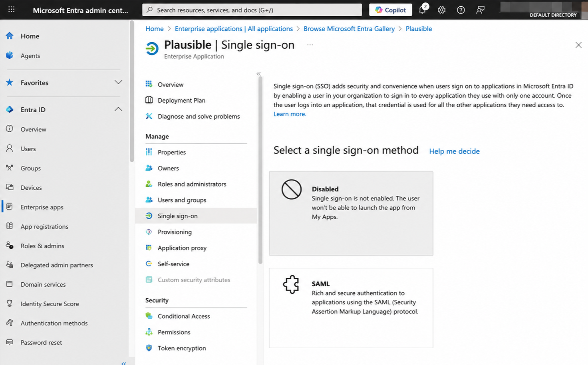Click the Groups icon in sidebar

(x=10, y=168)
